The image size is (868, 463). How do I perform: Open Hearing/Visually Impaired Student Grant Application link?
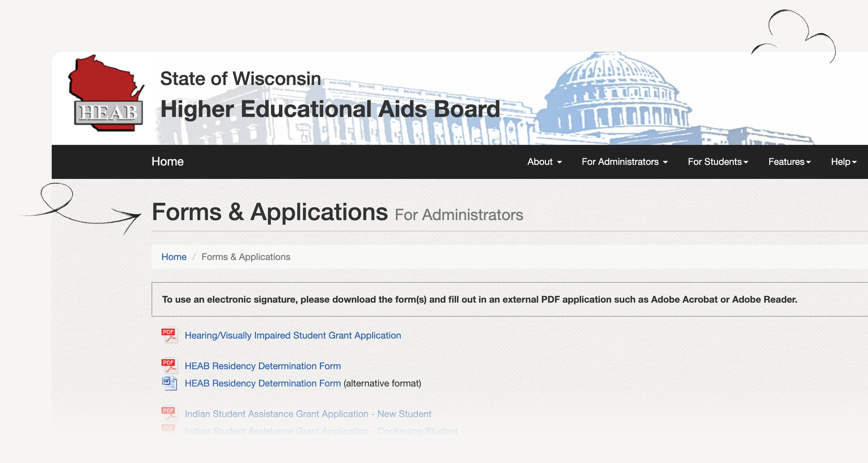pos(293,335)
